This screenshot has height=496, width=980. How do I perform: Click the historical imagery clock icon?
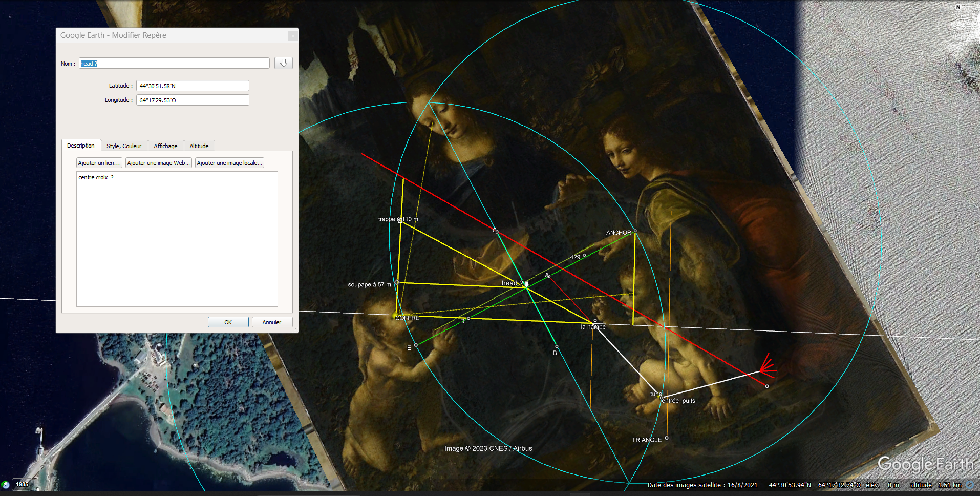tap(6, 484)
